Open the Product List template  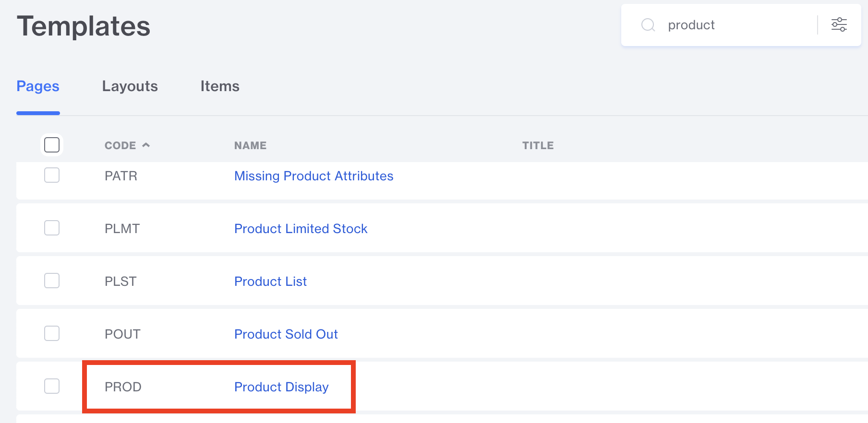[270, 282]
